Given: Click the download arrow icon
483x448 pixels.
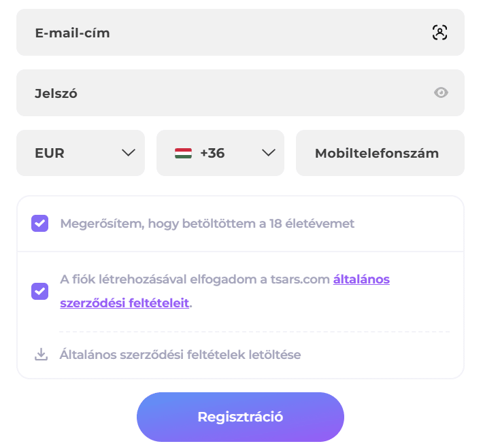Looking at the screenshot, I should [41, 354].
